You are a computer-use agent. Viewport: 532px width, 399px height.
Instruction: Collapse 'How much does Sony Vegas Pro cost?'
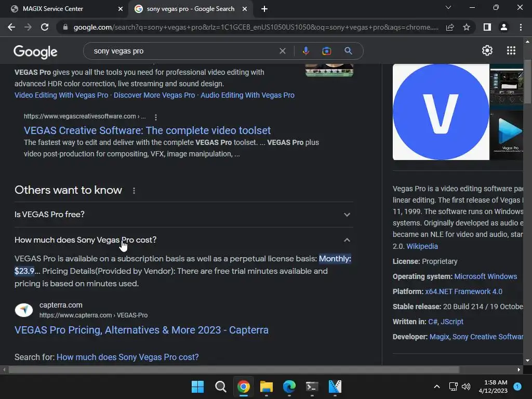coord(183,240)
